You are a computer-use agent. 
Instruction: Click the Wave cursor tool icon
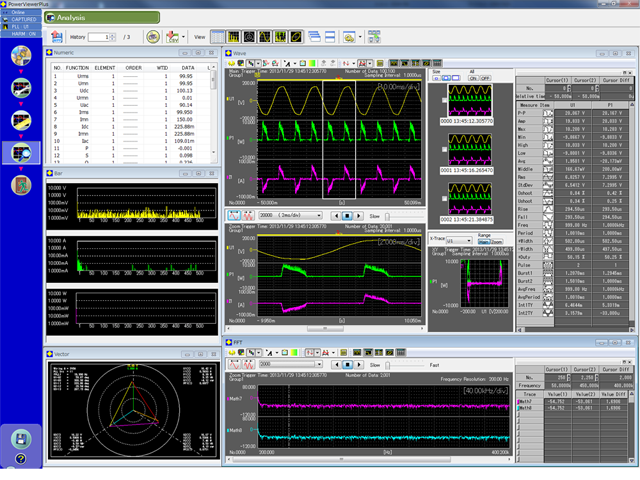tap(287, 63)
